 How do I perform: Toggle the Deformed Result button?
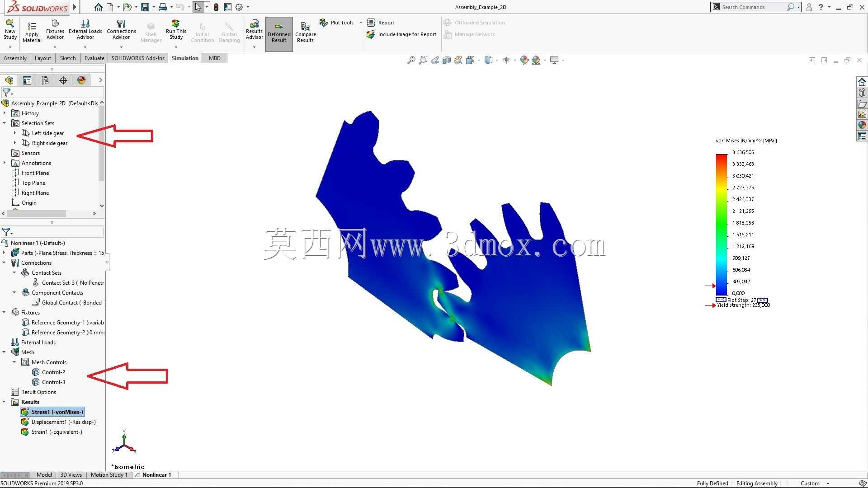[279, 34]
